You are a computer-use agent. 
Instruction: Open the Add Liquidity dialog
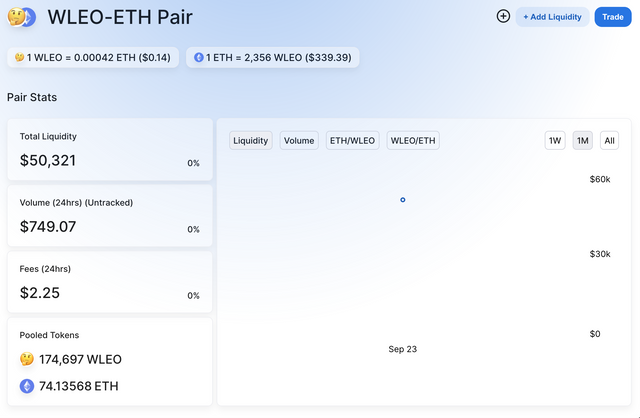(552, 17)
